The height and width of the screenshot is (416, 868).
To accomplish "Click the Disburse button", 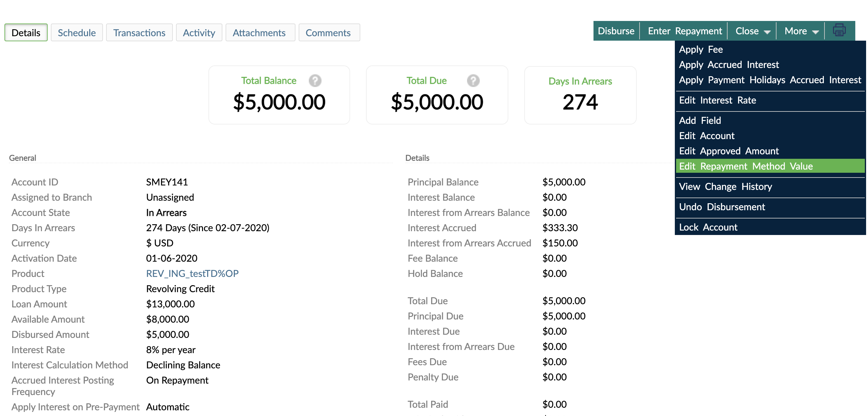I will 616,31.
